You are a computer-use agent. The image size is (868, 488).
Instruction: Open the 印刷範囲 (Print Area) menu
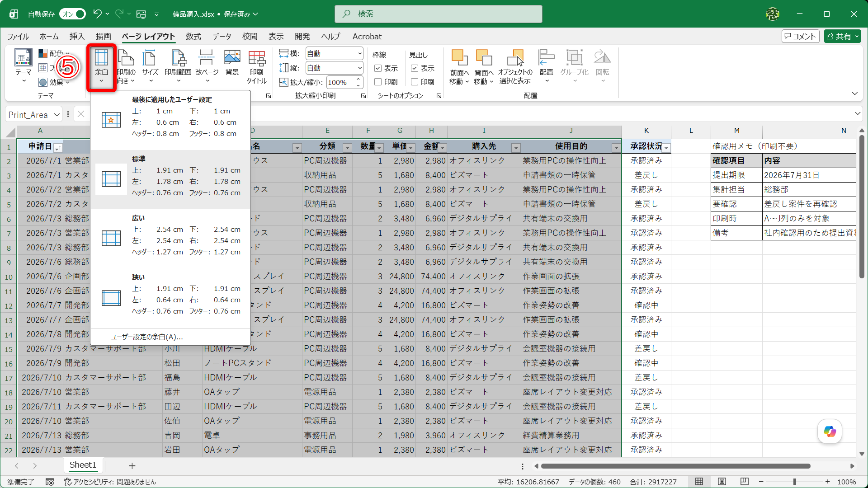click(178, 66)
